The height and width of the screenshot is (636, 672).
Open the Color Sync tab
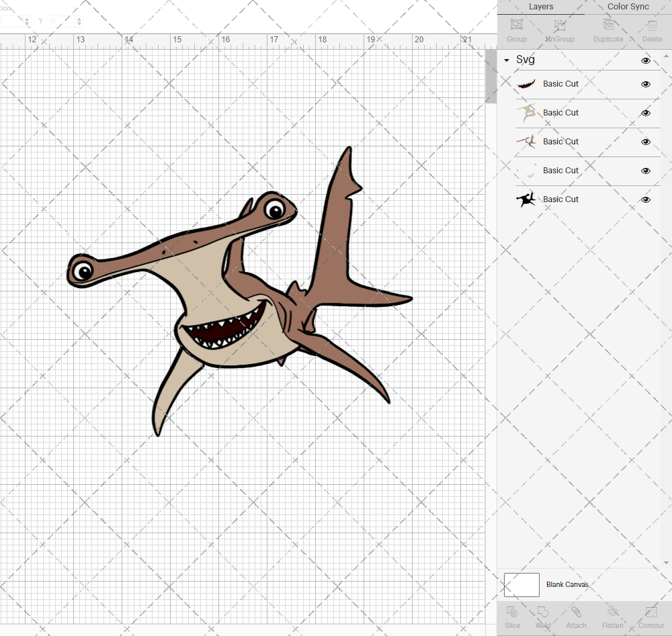click(628, 7)
